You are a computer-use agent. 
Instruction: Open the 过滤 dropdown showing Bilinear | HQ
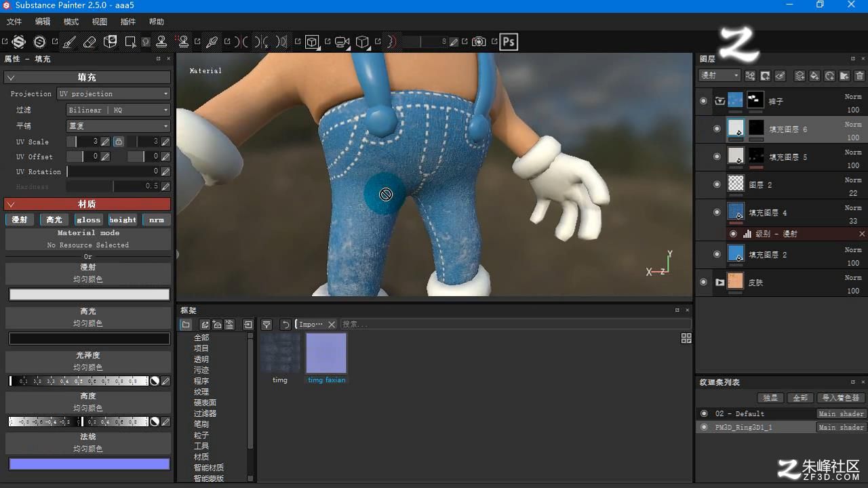pos(118,110)
